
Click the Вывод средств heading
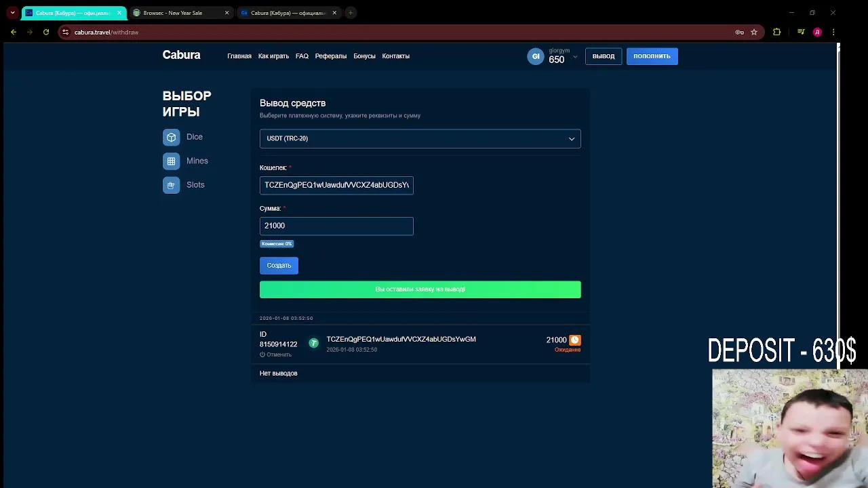click(292, 103)
